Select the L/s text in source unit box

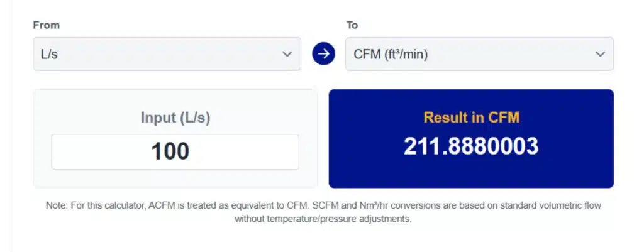pos(49,55)
